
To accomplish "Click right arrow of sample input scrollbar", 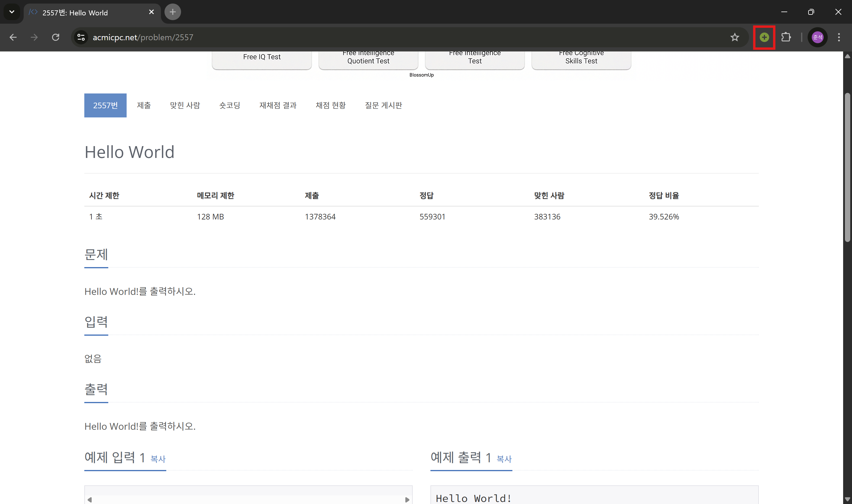I will click(x=407, y=500).
